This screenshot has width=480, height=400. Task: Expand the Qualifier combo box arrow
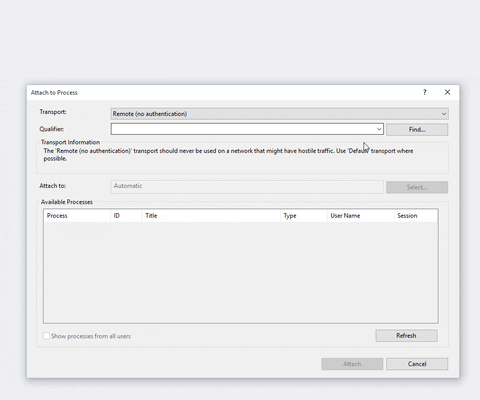pos(379,129)
